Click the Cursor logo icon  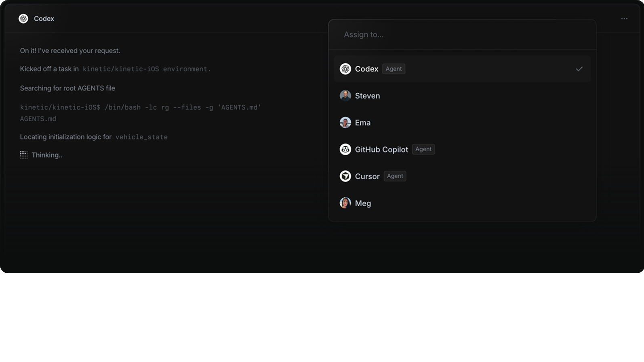345,176
